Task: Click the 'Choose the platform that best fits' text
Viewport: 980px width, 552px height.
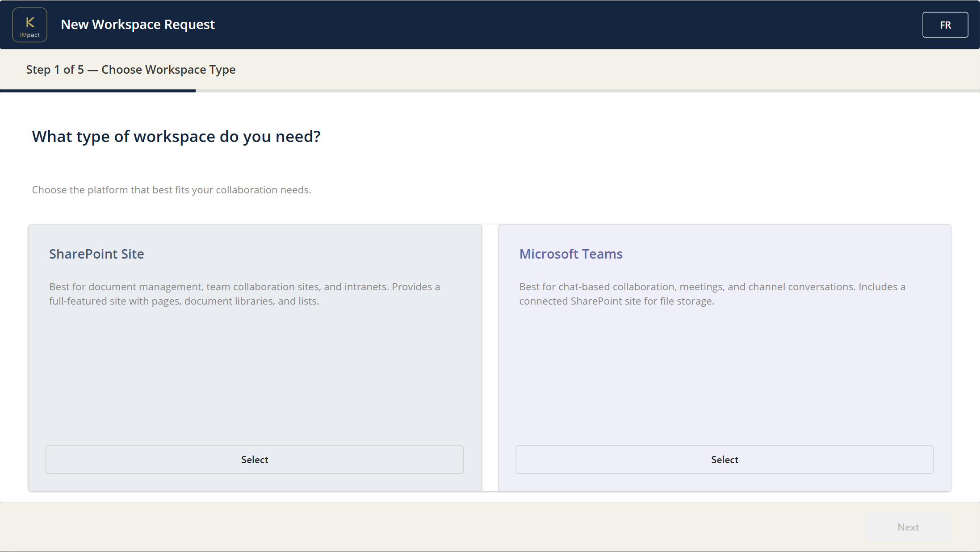Action: [172, 190]
